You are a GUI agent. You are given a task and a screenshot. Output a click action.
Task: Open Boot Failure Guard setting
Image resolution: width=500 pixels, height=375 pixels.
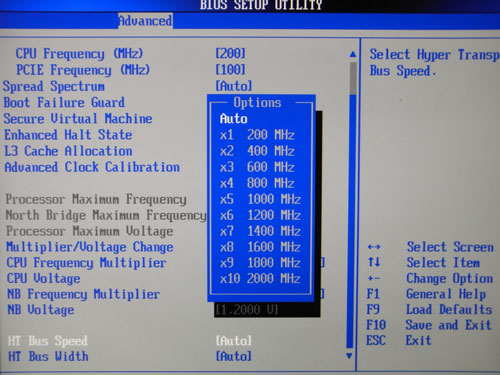click(64, 102)
